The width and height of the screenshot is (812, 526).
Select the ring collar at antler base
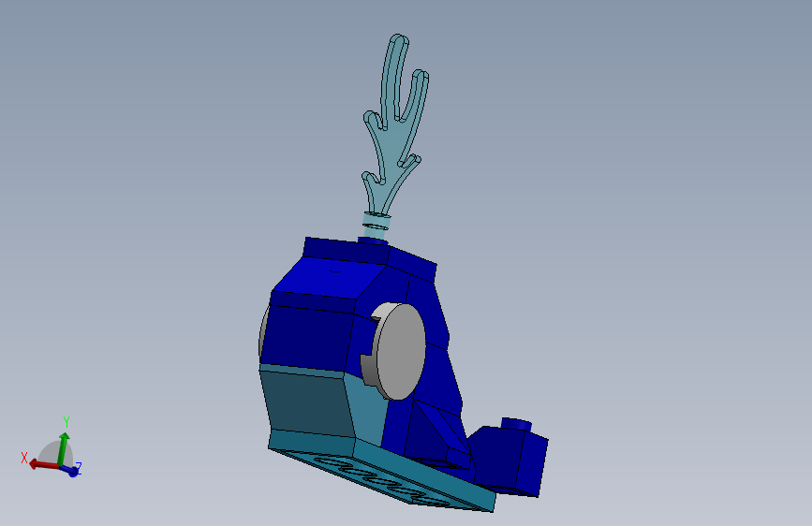point(376,221)
